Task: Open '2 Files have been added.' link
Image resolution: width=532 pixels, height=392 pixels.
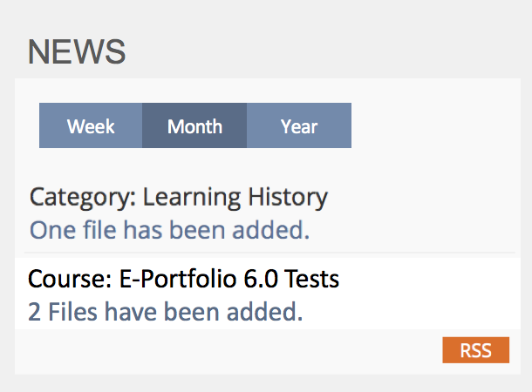Action: 166,311
